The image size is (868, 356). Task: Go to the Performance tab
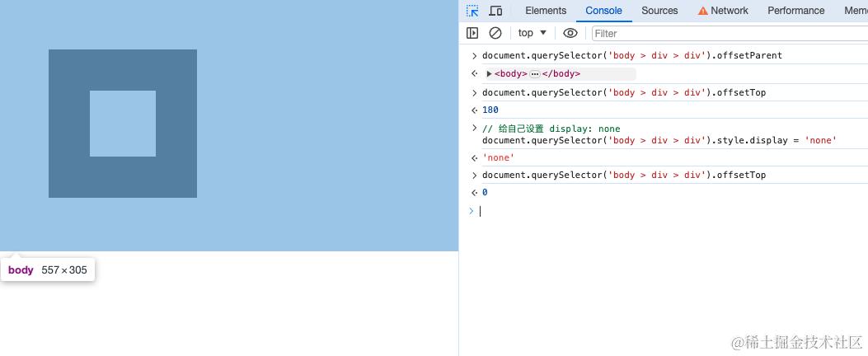(x=795, y=11)
